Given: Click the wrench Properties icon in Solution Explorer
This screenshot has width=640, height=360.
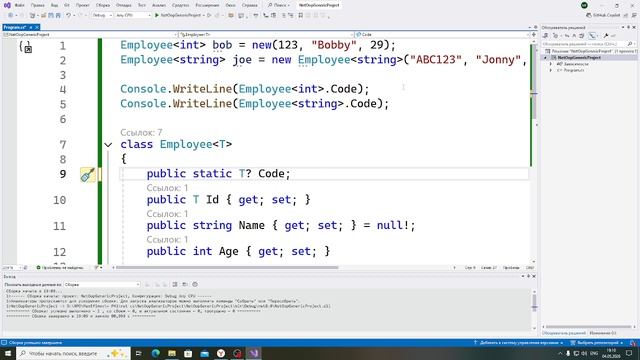Looking at the screenshot, I should click(606, 36).
